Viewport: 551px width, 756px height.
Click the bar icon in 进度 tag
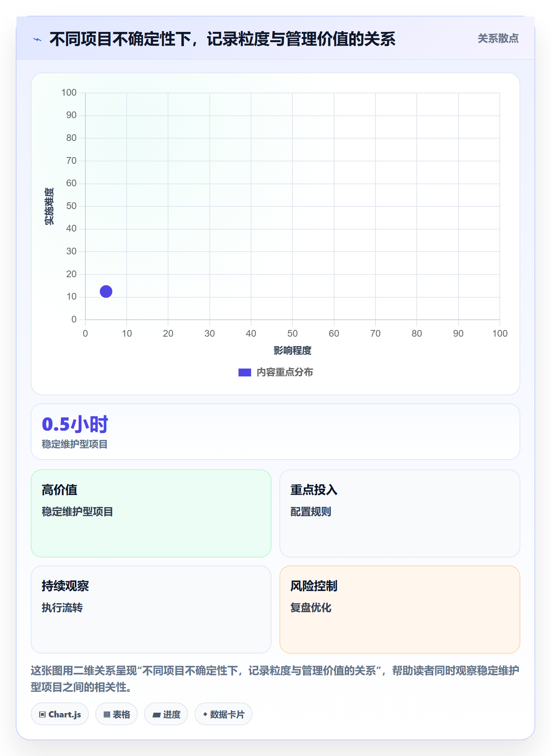click(x=157, y=715)
